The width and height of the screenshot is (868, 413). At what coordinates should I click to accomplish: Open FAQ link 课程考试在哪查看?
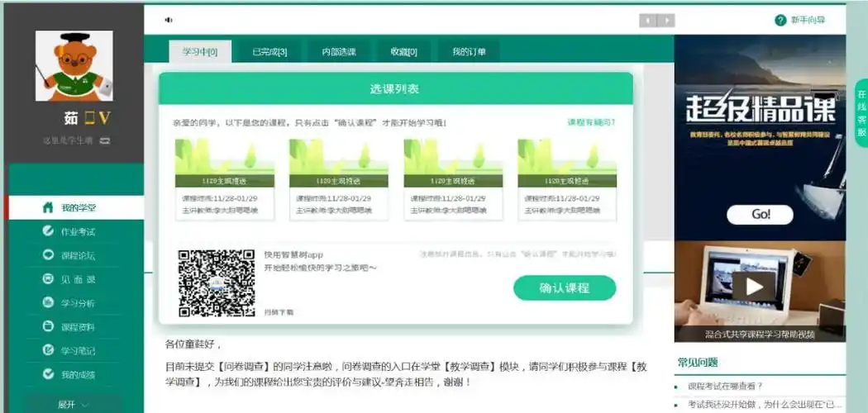click(x=725, y=386)
